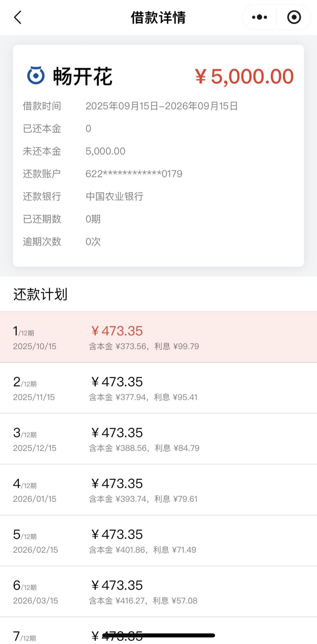The height and width of the screenshot is (644, 317).
Task: Select installment 5 due 2026/02/15
Action: tap(158, 541)
